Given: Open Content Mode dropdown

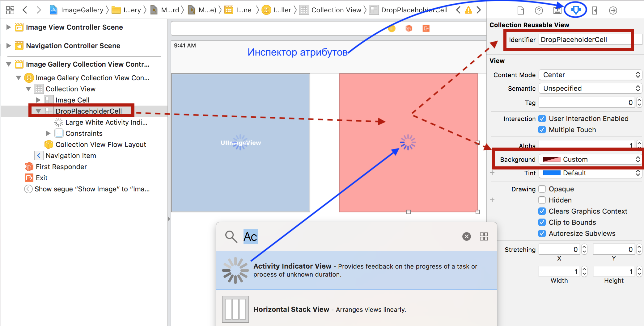Looking at the screenshot, I should 591,75.
